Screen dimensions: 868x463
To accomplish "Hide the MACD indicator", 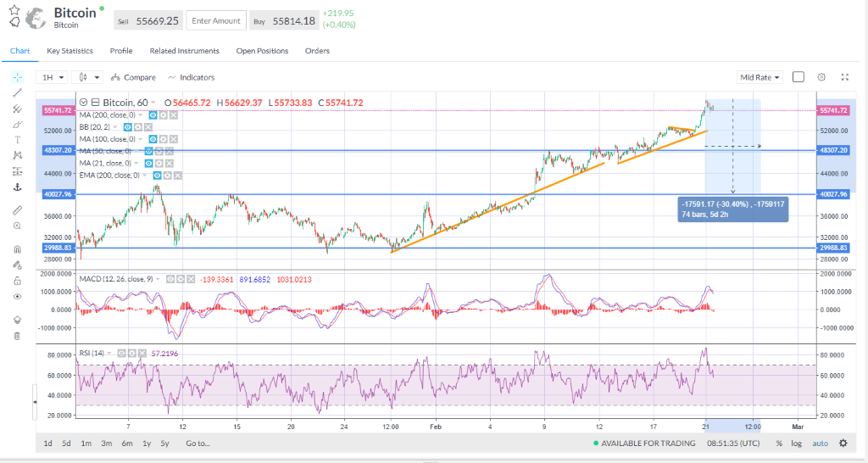I will coord(170,279).
